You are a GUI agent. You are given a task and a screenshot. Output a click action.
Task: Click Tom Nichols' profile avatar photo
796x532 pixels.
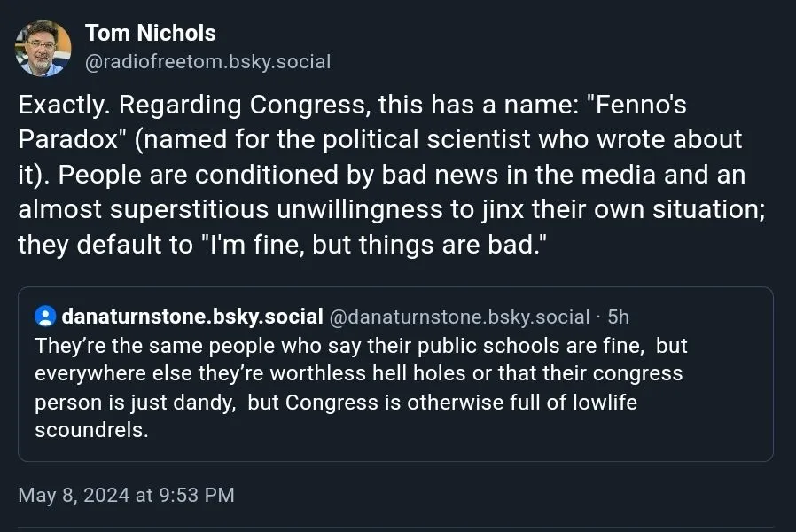click(x=43, y=48)
